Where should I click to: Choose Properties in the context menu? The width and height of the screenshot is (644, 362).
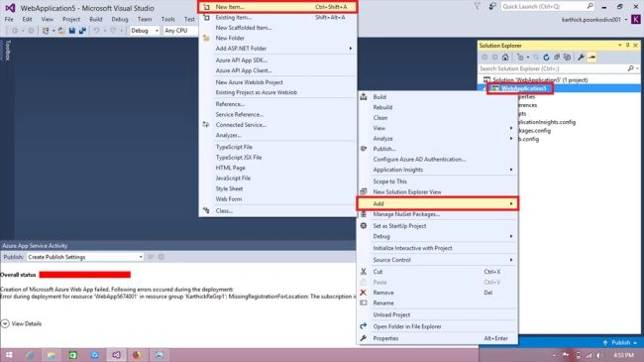tap(437, 338)
